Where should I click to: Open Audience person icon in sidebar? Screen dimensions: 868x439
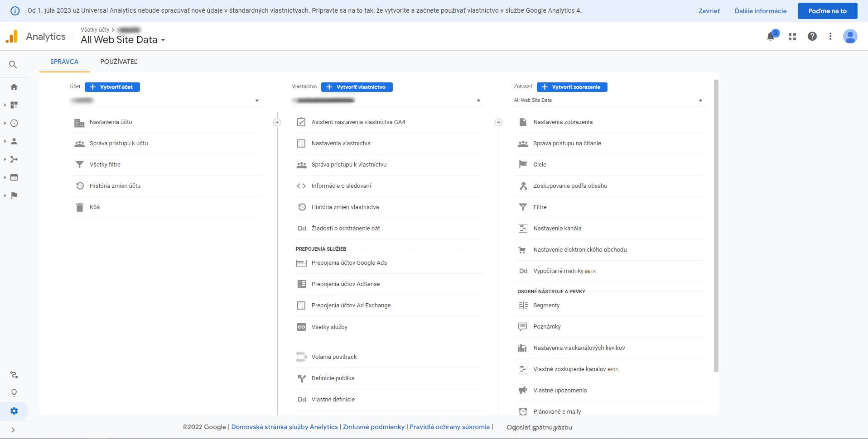point(14,141)
